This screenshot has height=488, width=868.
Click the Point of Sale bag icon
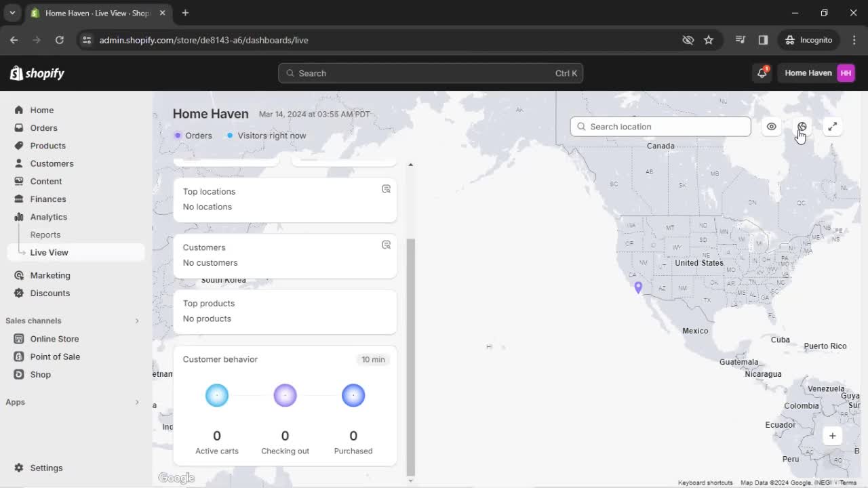(x=18, y=357)
